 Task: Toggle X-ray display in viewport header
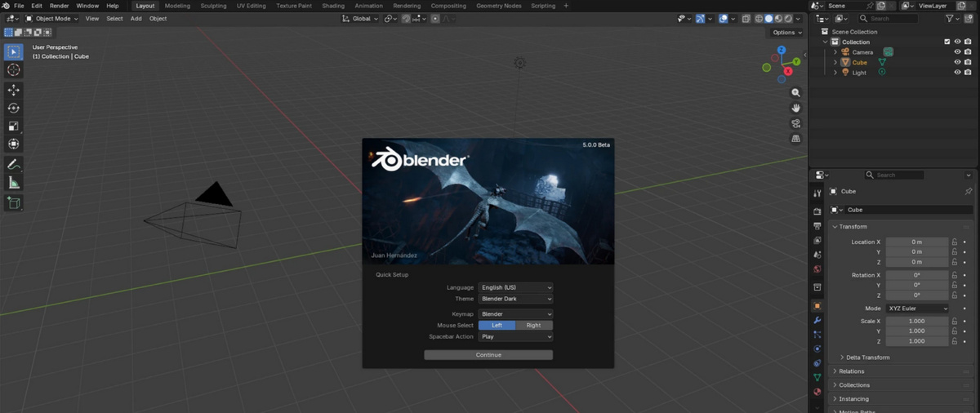pyautogui.click(x=747, y=18)
